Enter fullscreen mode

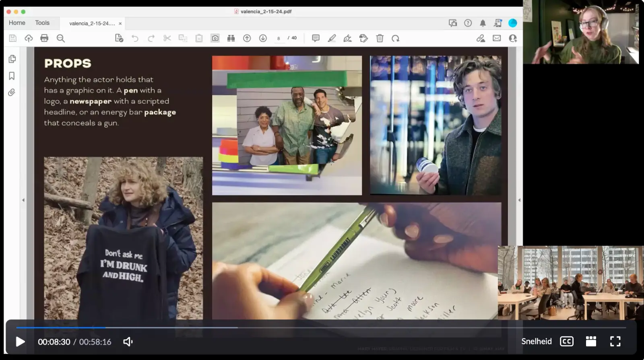coord(615,341)
